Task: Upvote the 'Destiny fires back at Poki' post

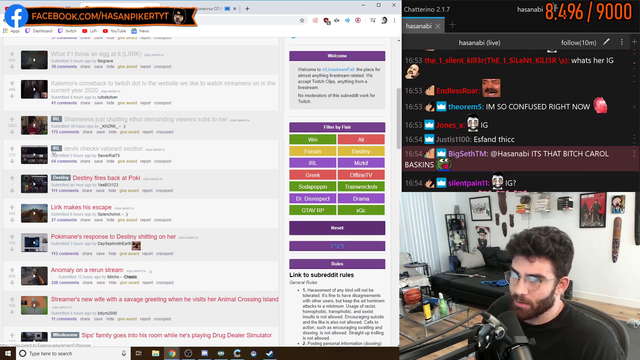Action: point(12,178)
